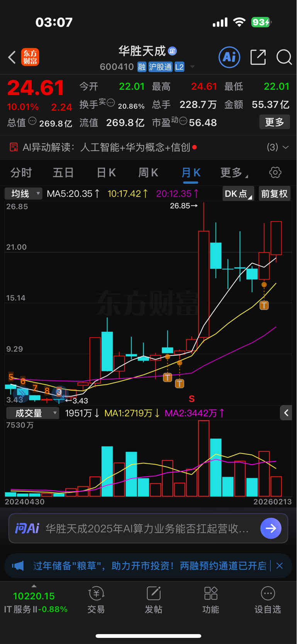Send the AI question with arrow button
This screenshot has height=644, width=297.
(x=271, y=528)
